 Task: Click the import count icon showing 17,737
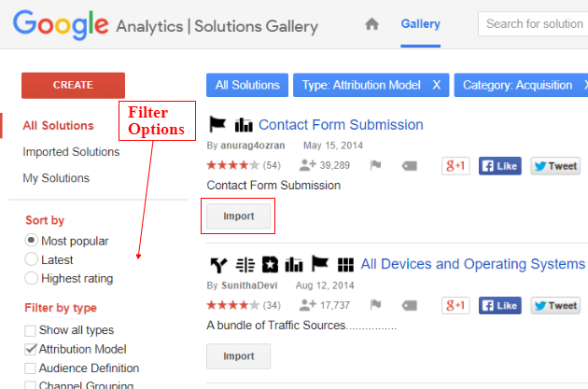tap(308, 305)
